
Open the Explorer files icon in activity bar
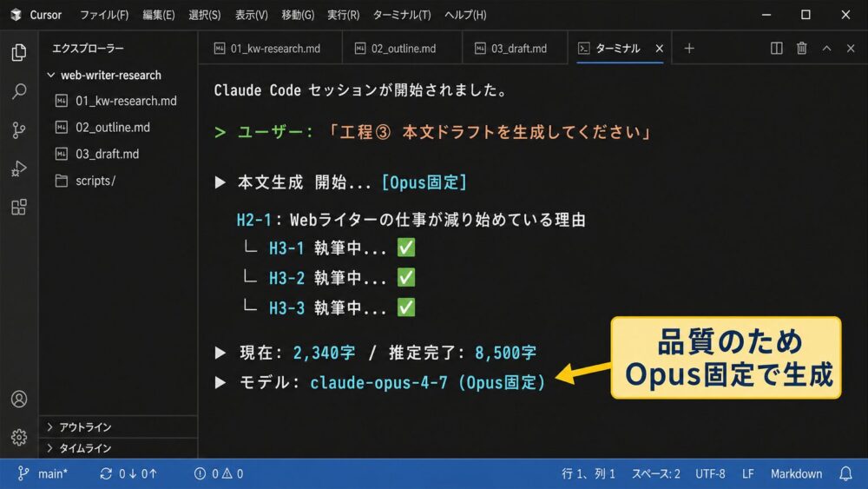click(19, 52)
